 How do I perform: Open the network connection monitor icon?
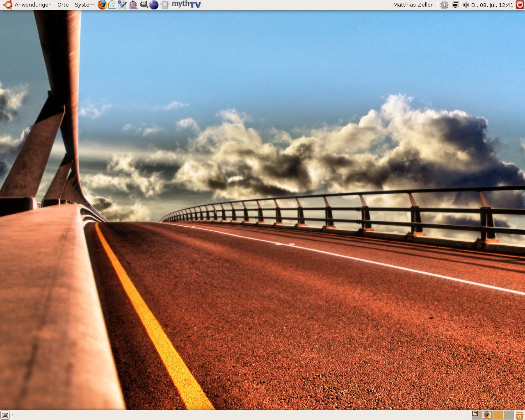pos(455,5)
